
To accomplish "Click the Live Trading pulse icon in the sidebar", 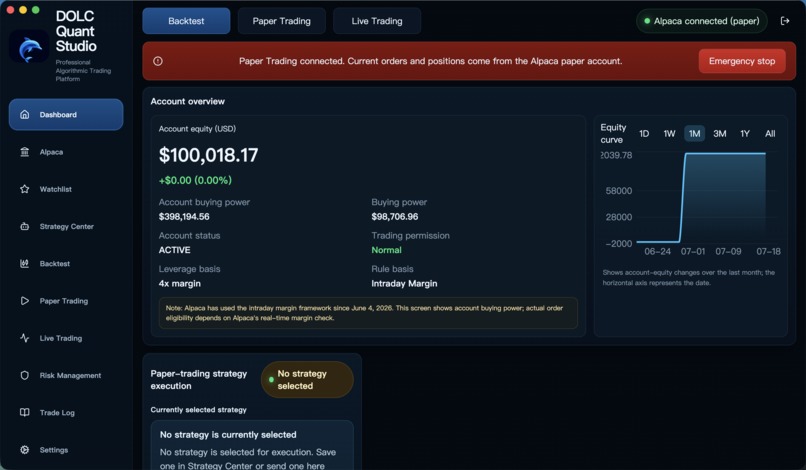I will point(24,338).
